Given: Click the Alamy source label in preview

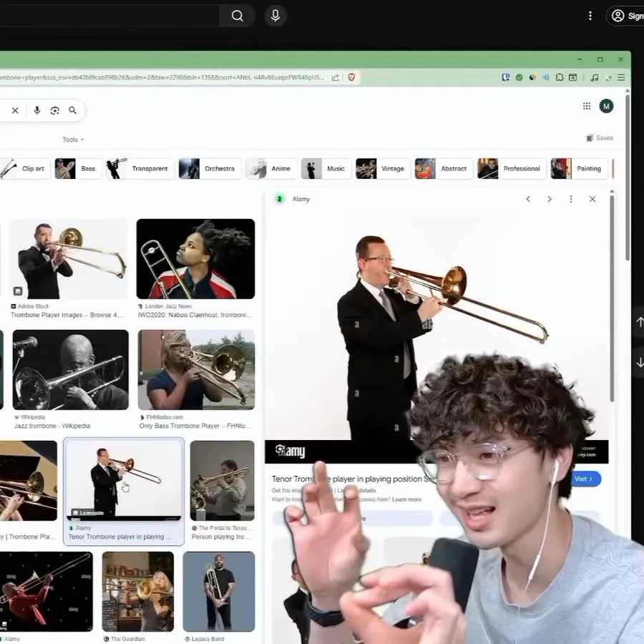Looking at the screenshot, I should pos(301,199).
